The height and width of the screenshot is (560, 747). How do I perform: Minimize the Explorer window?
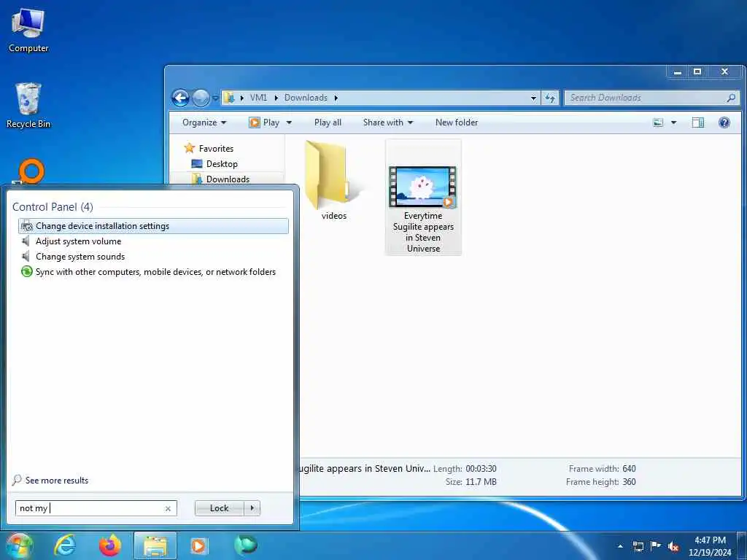coord(678,72)
